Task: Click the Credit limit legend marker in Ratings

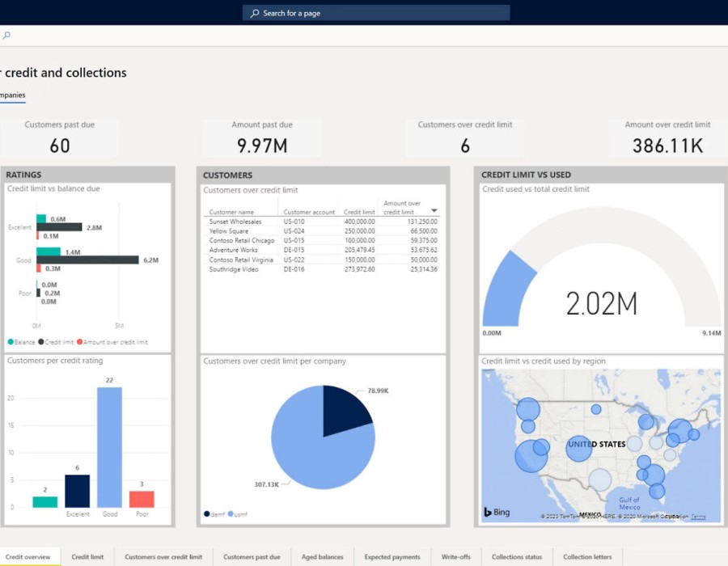Action: [x=41, y=342]
